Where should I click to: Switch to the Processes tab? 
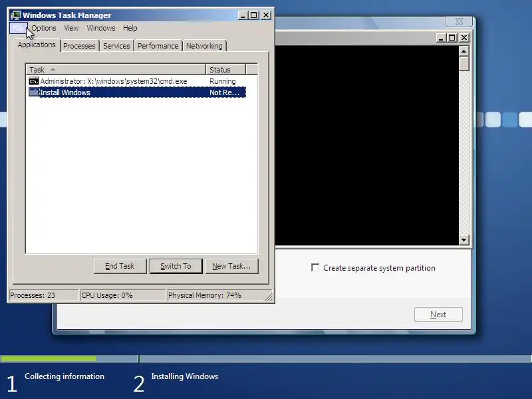click(79, 46)
